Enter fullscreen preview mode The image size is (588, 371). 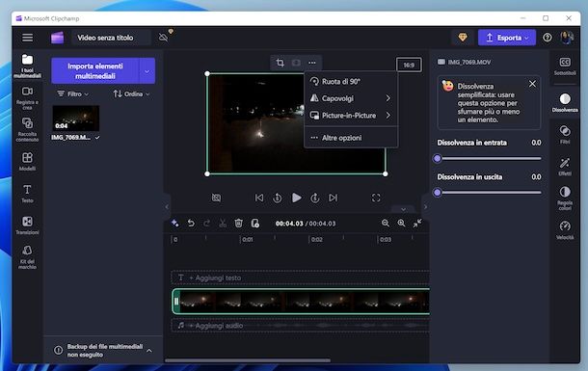[x=376, y=198]
